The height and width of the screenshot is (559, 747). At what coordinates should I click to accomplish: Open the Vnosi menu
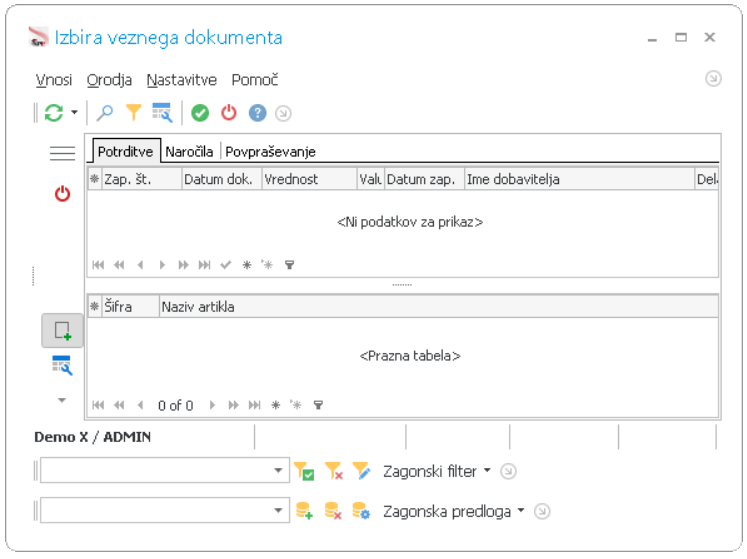[x=54, y=80]
